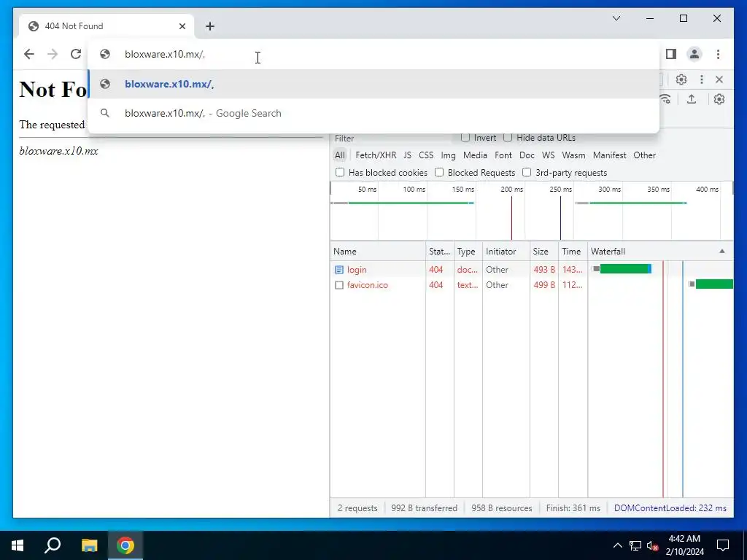This screenshot has width=747, height=560.
Task: Click the DOMContentLoaded: 232 ms status text
Action: pyautogui.click(x=670, y=508)
